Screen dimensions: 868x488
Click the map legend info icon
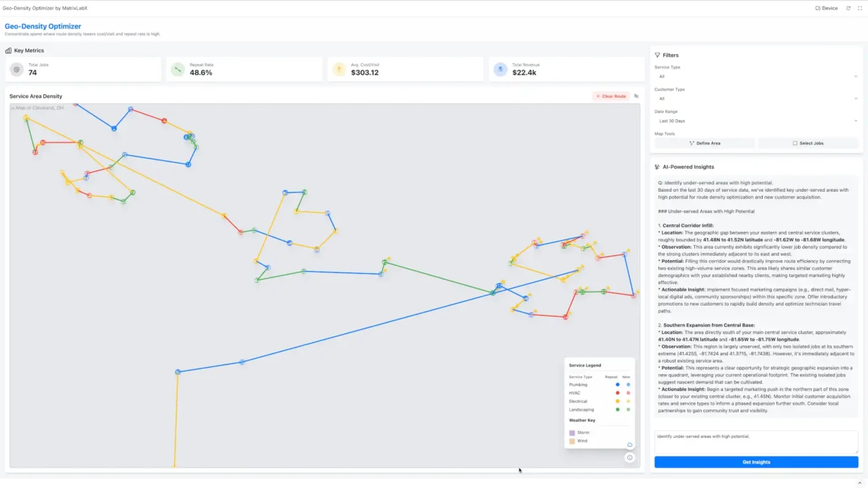click(630, 457)
